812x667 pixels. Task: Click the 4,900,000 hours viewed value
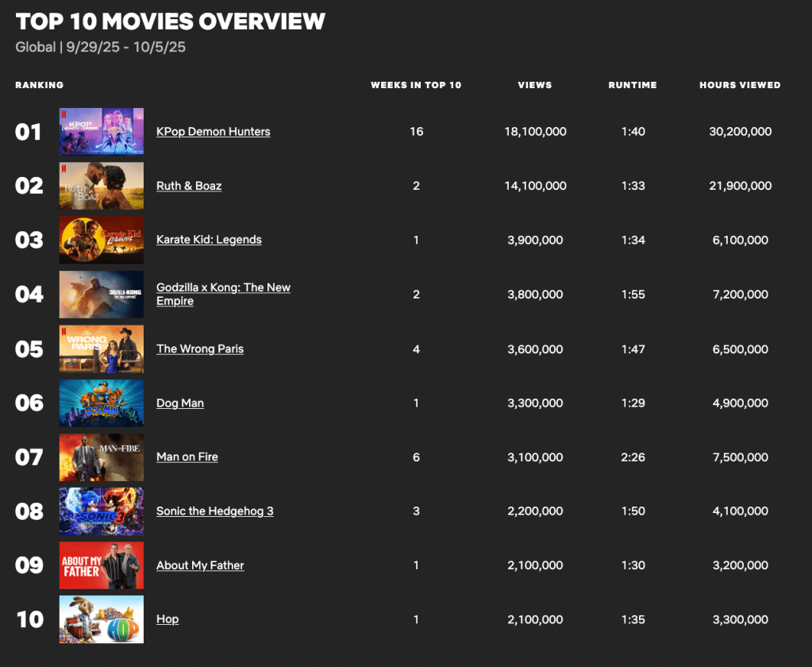point(741,403)
